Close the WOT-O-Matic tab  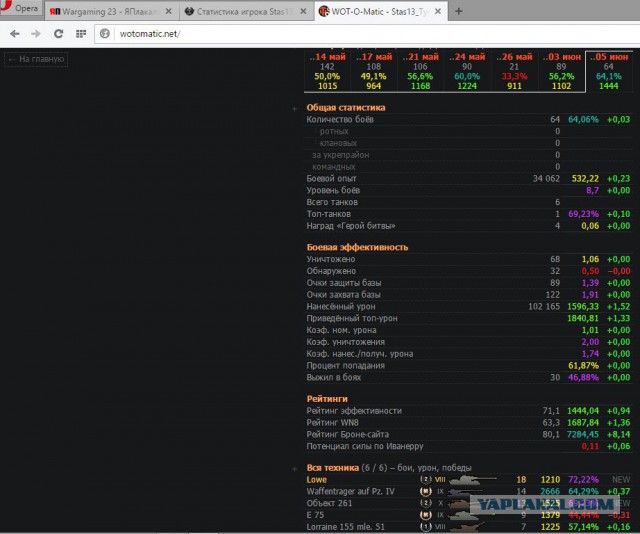[438, 11]
